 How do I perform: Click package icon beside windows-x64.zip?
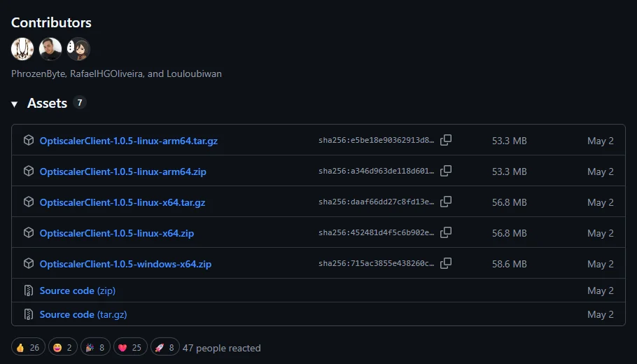click(29, 263)
